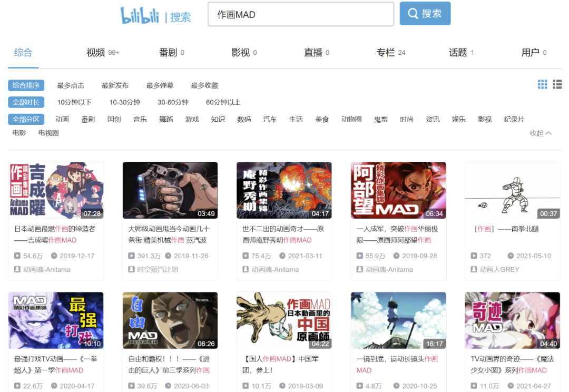Open title 大师级动画甩当今动画几十条街
The height and width of the screenshot is (392, 569).
click(x=169, y=234)
